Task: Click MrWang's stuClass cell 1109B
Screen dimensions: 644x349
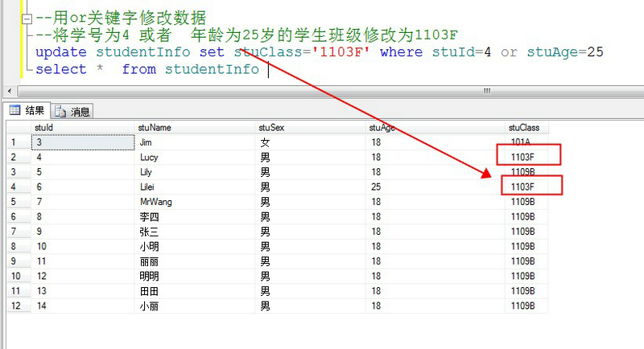Action: point(526,202)
